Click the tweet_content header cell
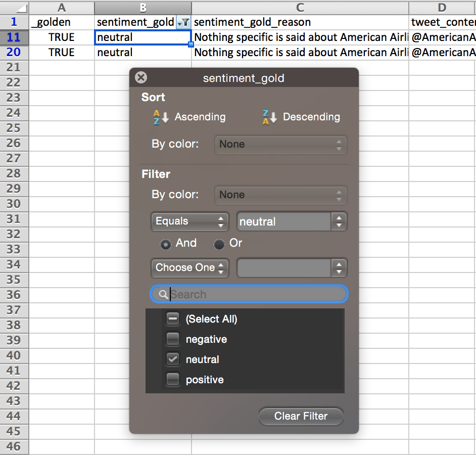The height and width of the screenshot is (455, 476). pos(442,22)
